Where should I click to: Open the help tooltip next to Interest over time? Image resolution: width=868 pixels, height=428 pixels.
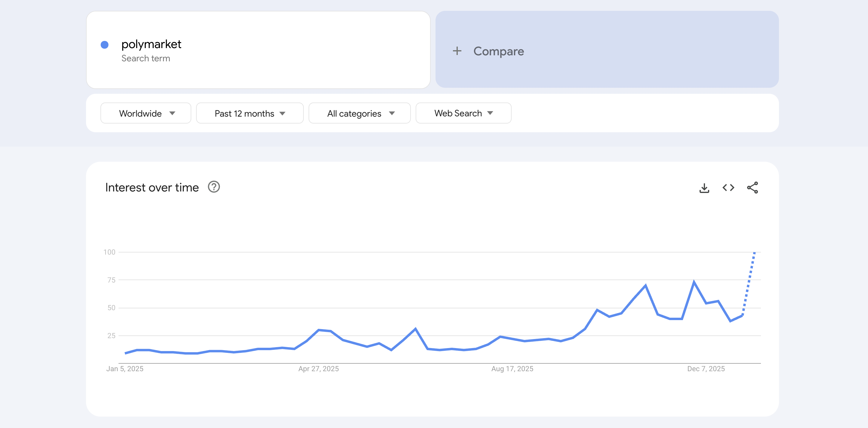pyautogui.click(x=214, y=187)
